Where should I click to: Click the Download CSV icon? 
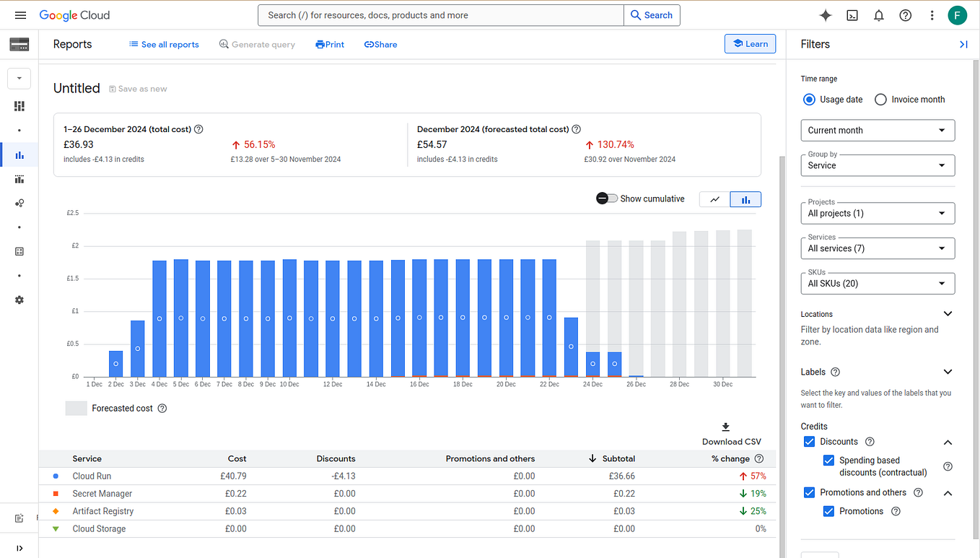[x=725, y=427]
